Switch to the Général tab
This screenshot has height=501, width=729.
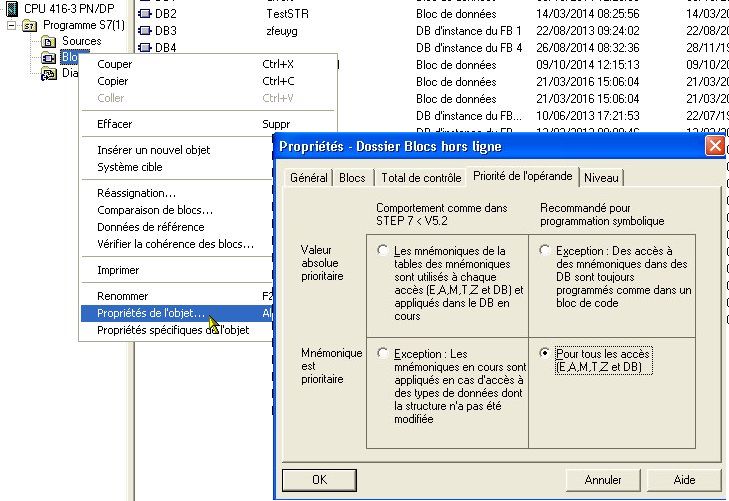pyautogui.click(x=308, y=177)
